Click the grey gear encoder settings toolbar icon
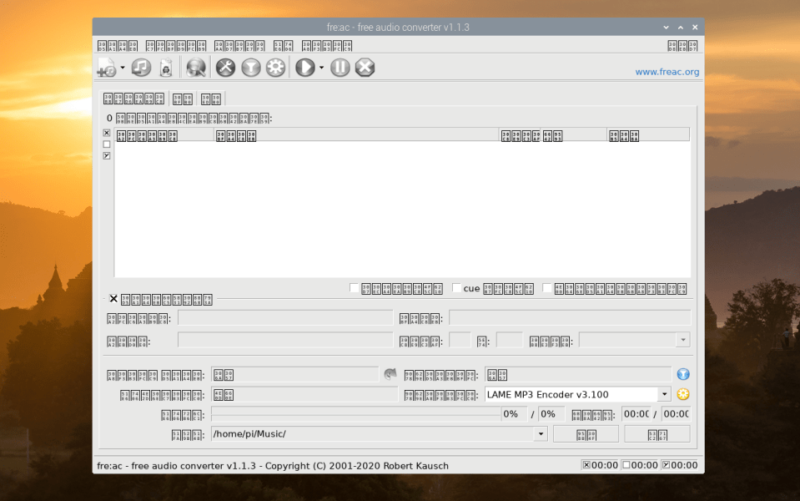Screen dimensions: 800x501 276,67
